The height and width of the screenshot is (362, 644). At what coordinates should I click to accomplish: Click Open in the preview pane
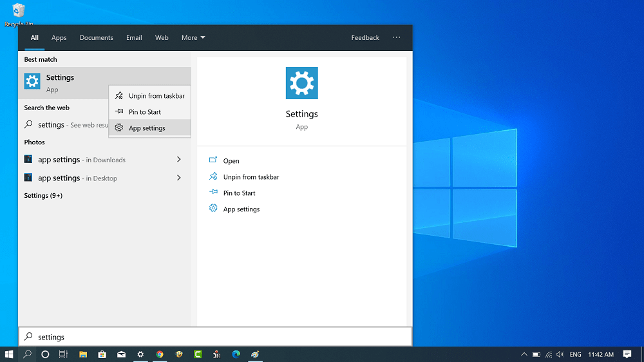click(231, 160)
